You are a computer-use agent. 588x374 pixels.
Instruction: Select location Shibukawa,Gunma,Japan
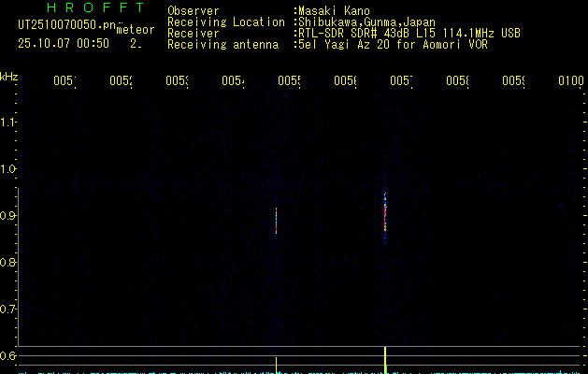pyautogui.click(x=366, y=22)
